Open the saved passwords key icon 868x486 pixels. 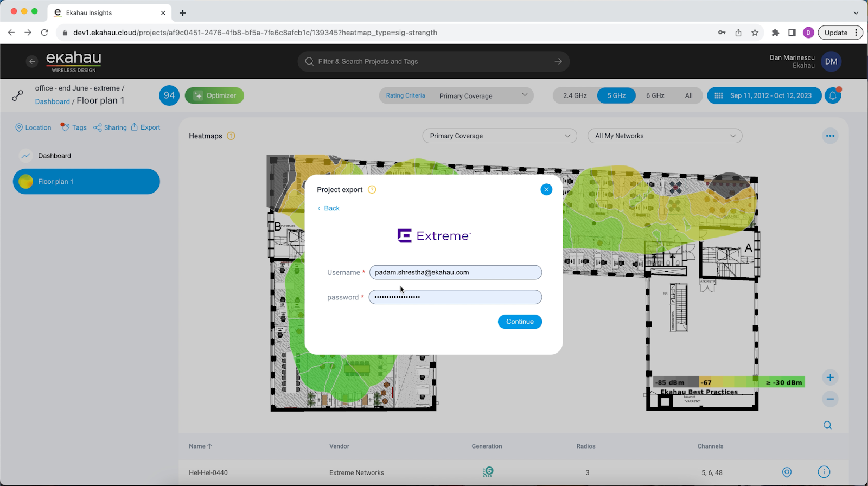[x=722, y=33]
